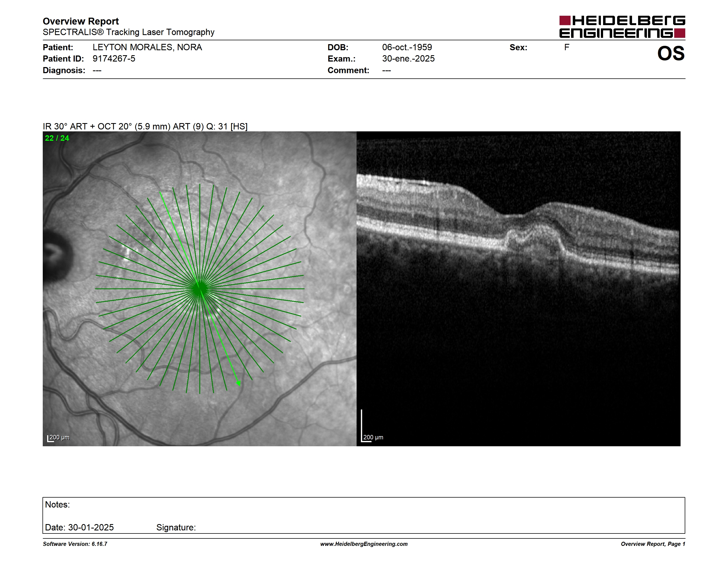Click SPECTRALIS Tracking Laser Tomography subtitle

128,32
